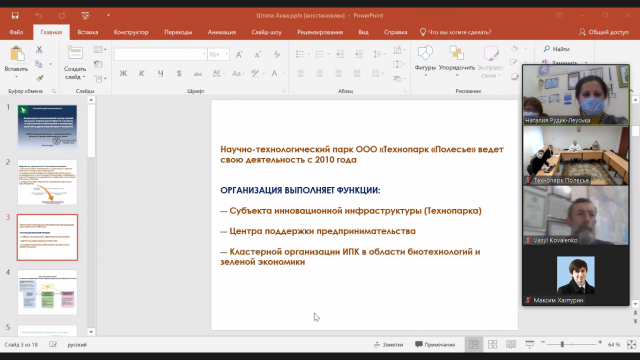Click the Общий доступ share button
640x360 pixels.
pyautogui.click(x=604, y=32)
